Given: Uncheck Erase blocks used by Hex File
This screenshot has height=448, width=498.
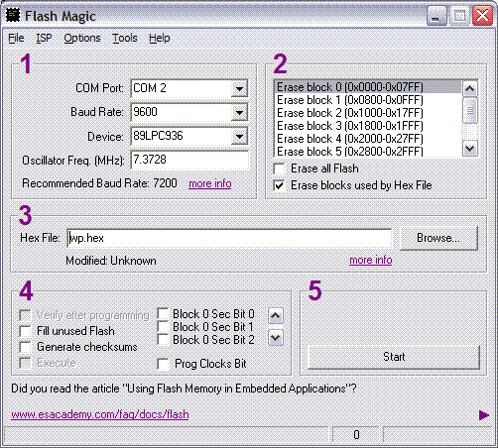Looking at the screenshot, I should tap(280, 185).
